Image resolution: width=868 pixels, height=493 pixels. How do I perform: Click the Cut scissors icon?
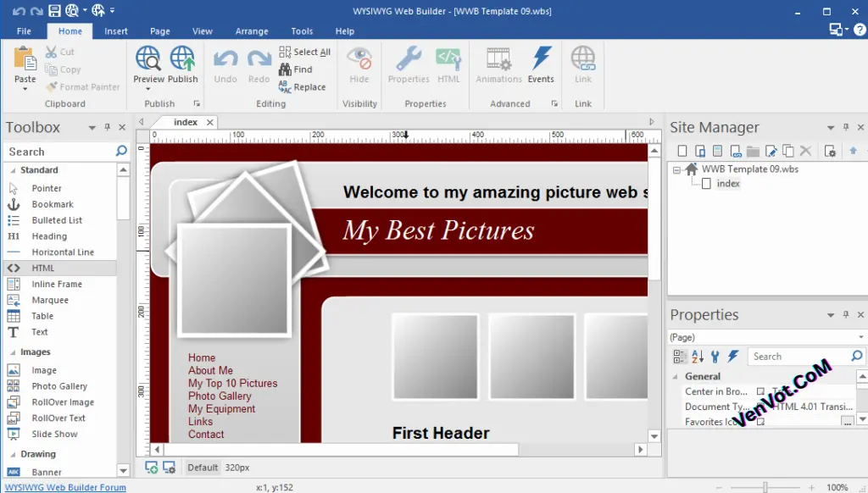click(x=51, y=52)
